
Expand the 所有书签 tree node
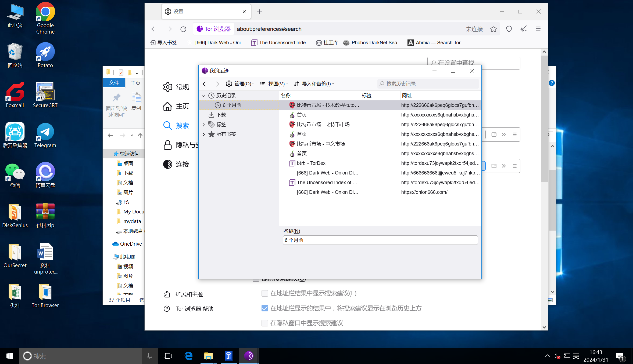pos(203,134)
